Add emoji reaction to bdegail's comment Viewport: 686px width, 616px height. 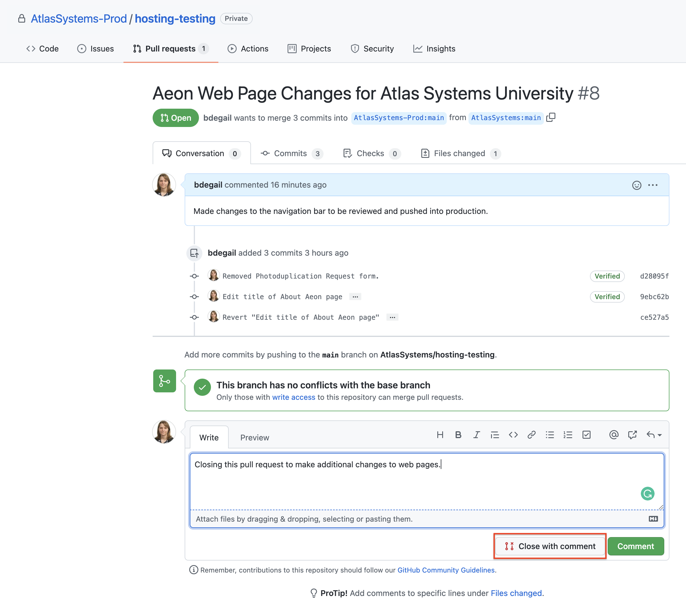(636, 185)
